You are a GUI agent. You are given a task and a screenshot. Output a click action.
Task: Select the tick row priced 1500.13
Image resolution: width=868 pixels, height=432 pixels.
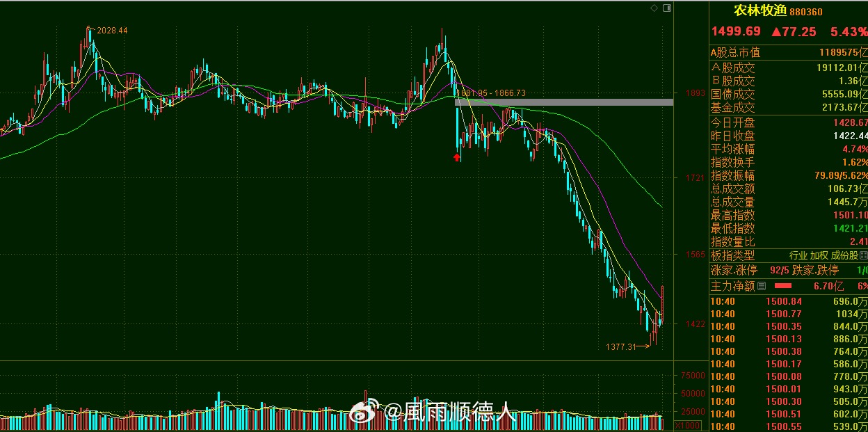click(789, 339)
